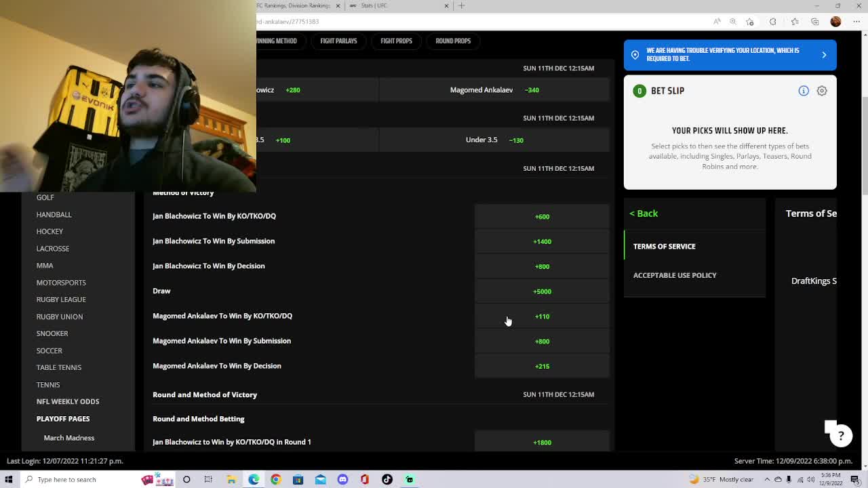Image resolution: width=868 pixels, height=488 pixels.
Task: Pick Under 3.5 rounds at -130
Action: pyautogui.click(x=494, y=140)
